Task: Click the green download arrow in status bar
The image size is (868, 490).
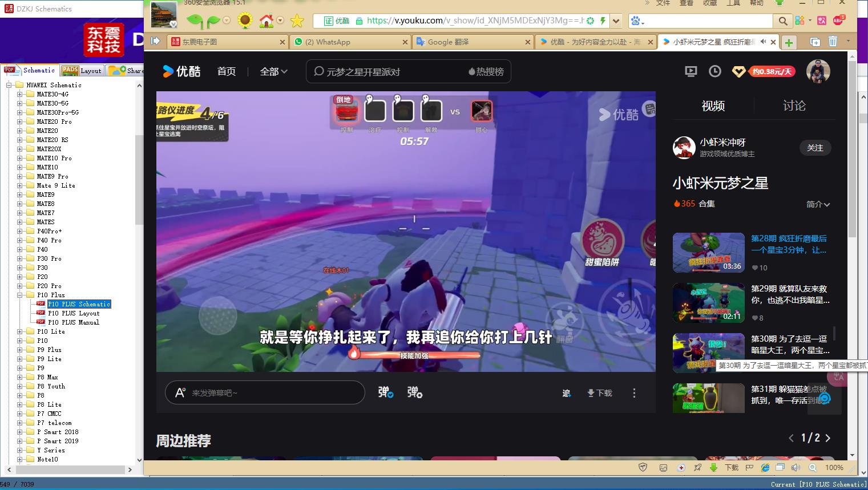Action: (713, 467)
